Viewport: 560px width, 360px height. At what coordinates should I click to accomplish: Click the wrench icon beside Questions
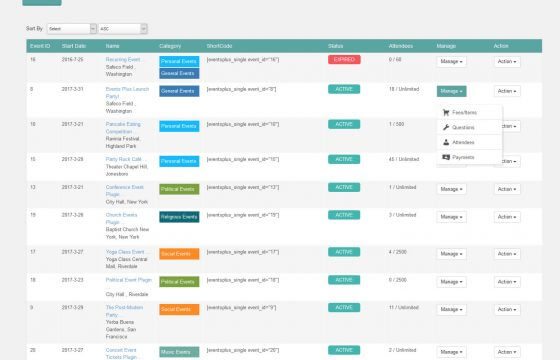(x=446, y=127)
